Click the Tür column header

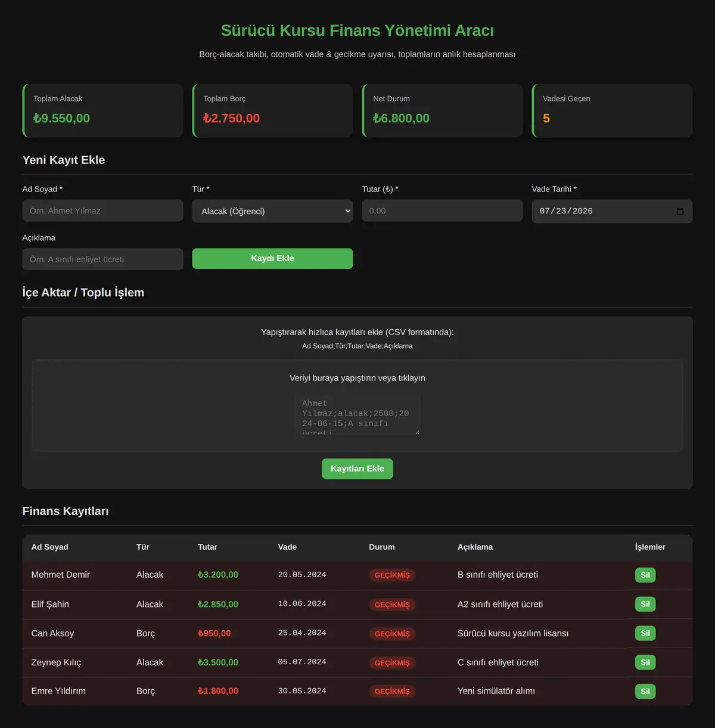coord(143,547)
